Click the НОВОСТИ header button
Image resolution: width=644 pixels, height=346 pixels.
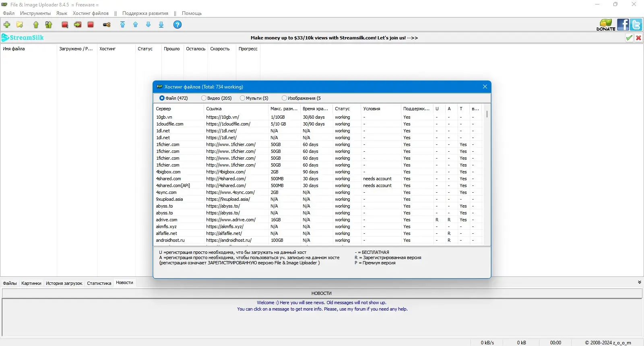pyautogui.click(x=322, y=293)
